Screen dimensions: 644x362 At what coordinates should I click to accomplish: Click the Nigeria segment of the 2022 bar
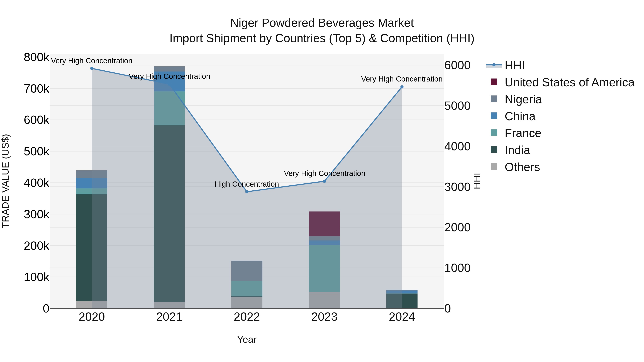pyautogui.click(x=247, y=271)
